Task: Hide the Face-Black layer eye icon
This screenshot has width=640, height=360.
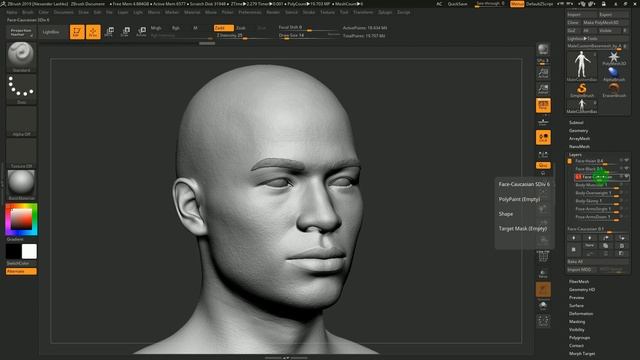Action: tap(626, 168)
